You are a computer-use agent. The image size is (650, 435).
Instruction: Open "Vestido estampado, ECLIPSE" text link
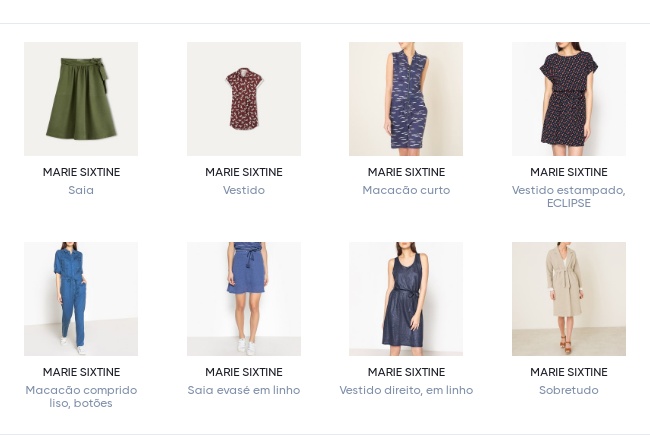pos(569,196)
